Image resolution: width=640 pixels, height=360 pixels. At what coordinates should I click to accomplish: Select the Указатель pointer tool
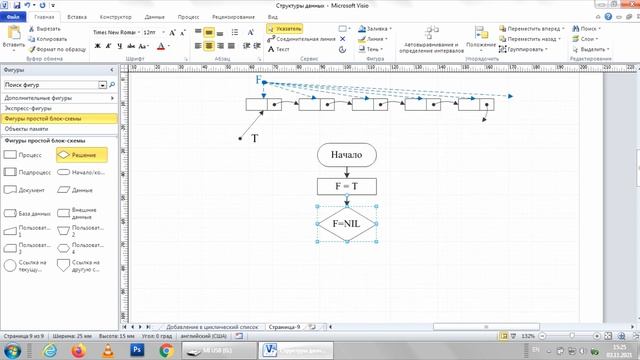tap(284, 29)
